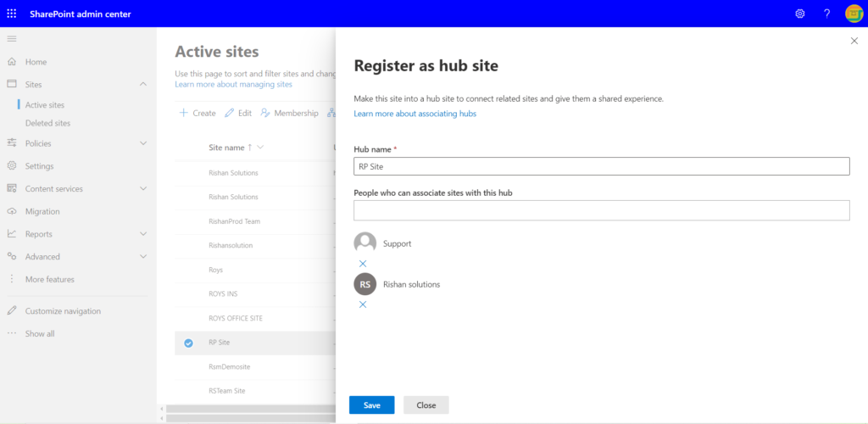Image resolution: width=868 pixels, height=424 pixels.
Task: Click the Rishan solutions name text
Action: (x=411, y=285)
